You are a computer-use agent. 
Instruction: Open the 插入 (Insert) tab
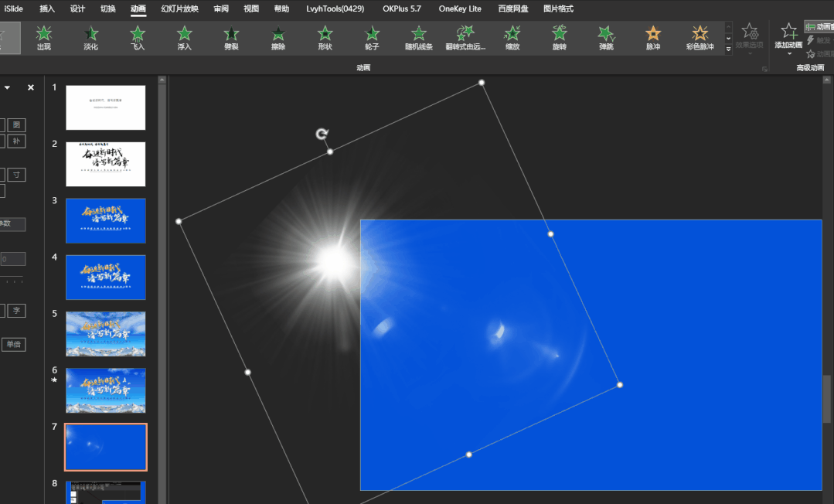tap(47, 9)
